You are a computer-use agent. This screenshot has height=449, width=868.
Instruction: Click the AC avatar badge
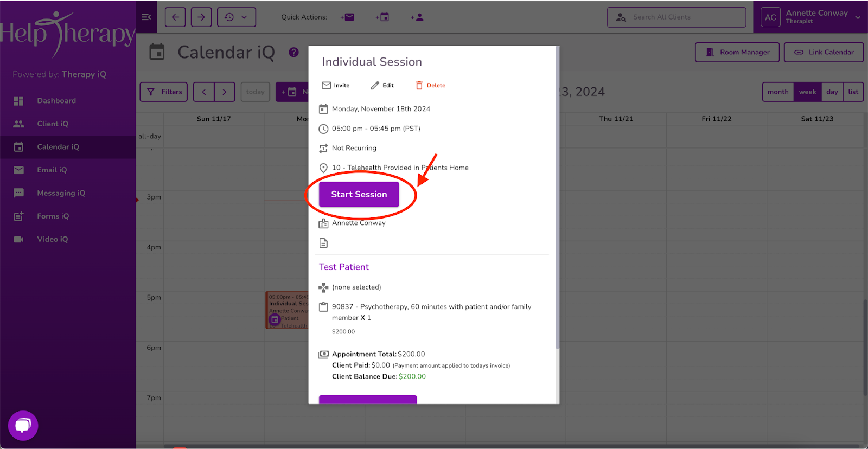click(x=770, y=17)
